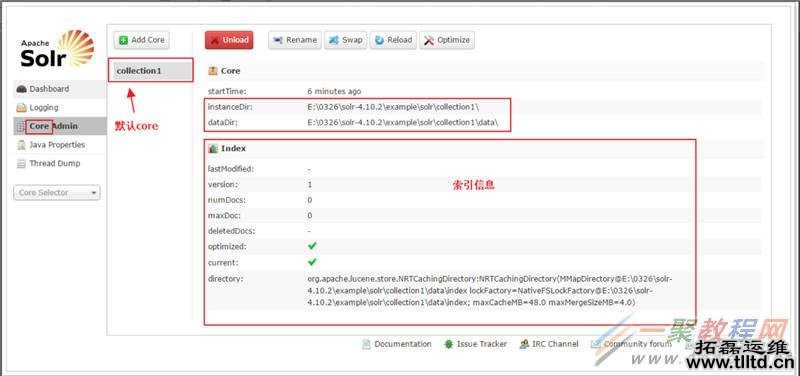Viewport: 800px width, 376px height.
Task: Click the Thread Dump icon
Action: click(21, 164)
